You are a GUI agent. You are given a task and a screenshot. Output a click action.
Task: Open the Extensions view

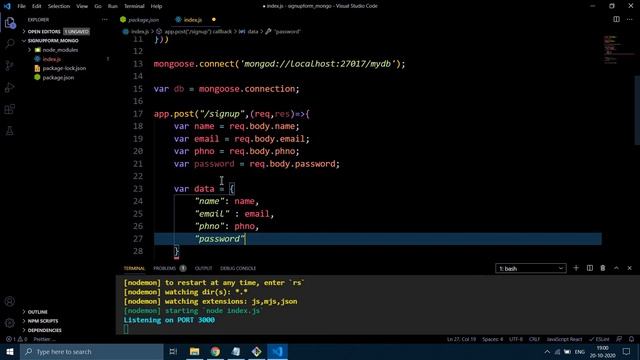pyautogui.click(x=10, y=109)
